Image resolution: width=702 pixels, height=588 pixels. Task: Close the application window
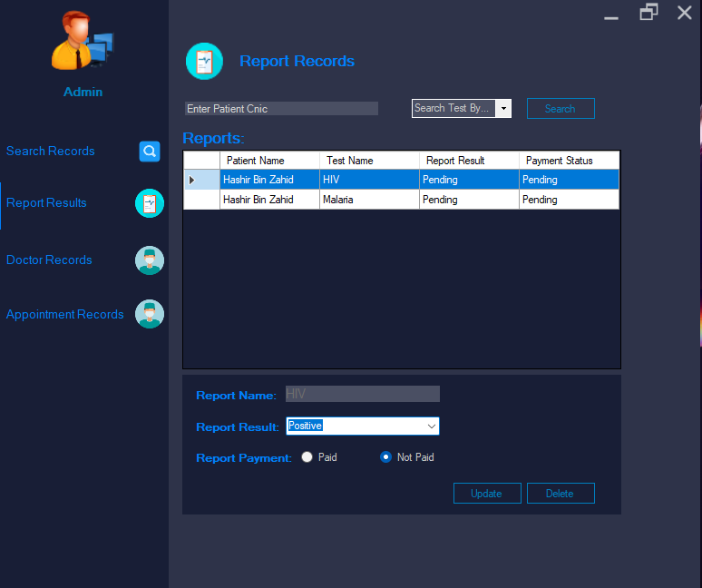point(685,13)
